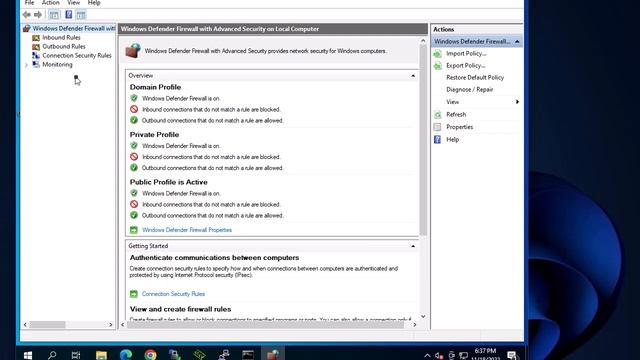Image resolution: width=640 pixels, height=360 pixels.
Task: Click the Import Policy icon
Action: click(x=438, y=53)
